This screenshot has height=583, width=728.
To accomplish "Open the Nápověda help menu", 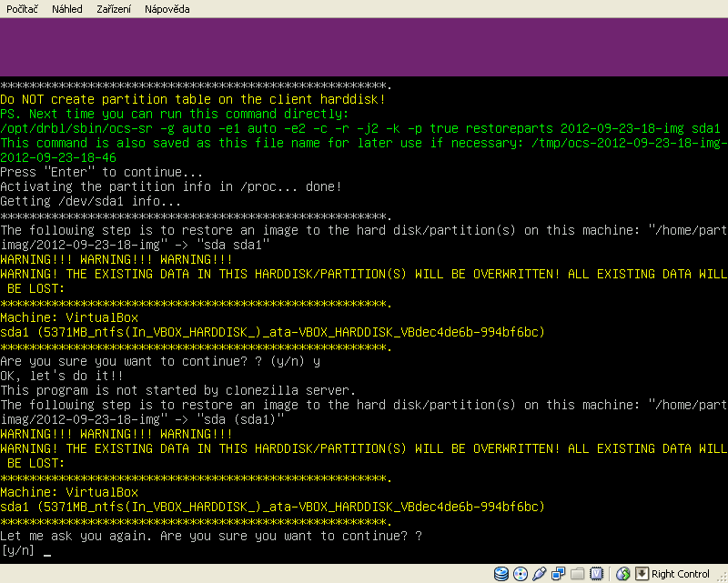I will click(x=168, y=8).
